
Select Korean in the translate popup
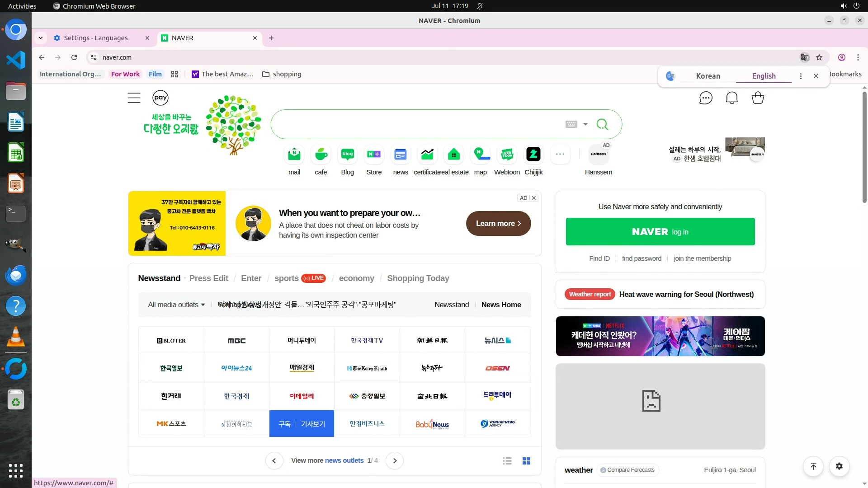point(708,76)
